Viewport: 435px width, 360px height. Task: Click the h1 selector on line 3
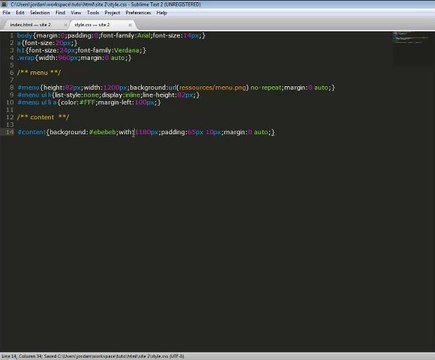point(21,50)
